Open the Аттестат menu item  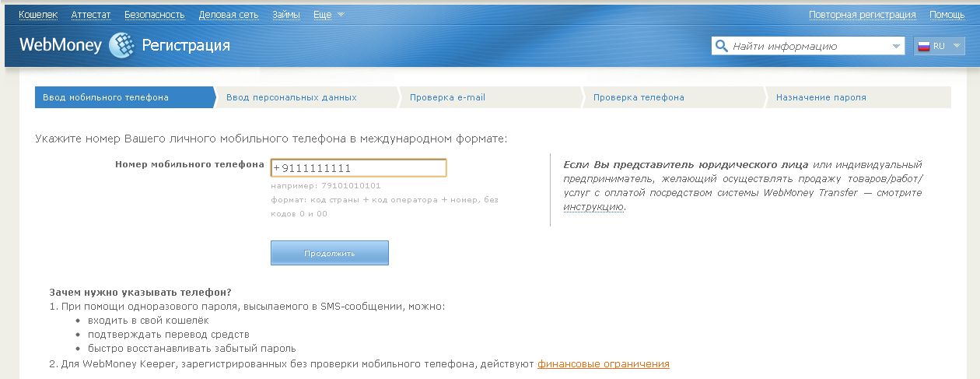click(91, 15)
